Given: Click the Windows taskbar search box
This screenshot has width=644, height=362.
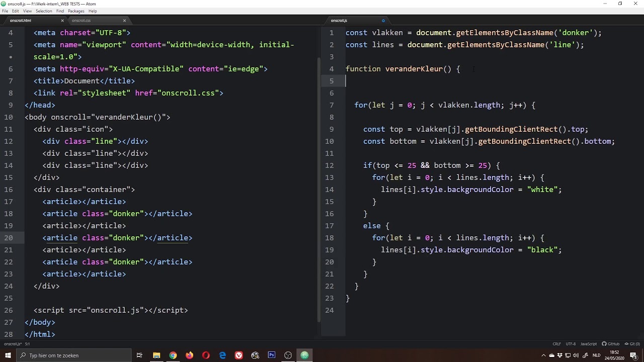Looking at the screenshot, I should pos(73,355).
